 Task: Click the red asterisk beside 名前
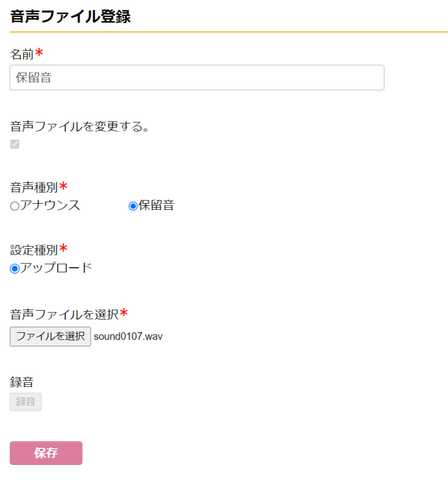click(39, 53)
